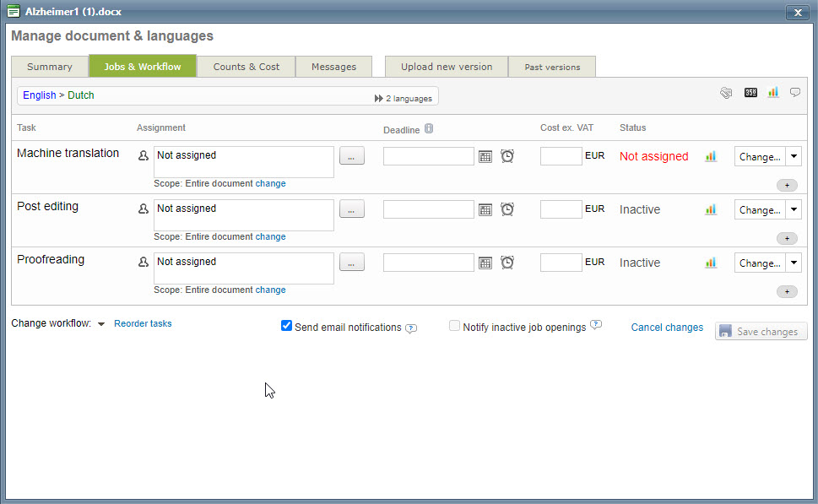Click the Cancel changes link

pos(667,328)
